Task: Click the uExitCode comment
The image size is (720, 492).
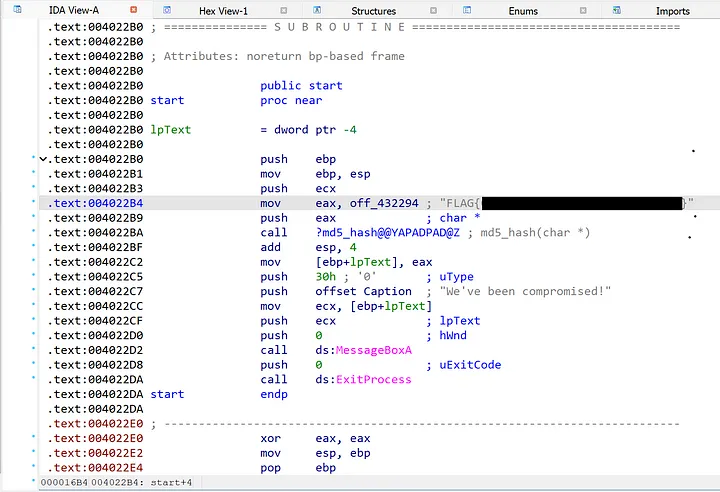Action: point(470,365)
